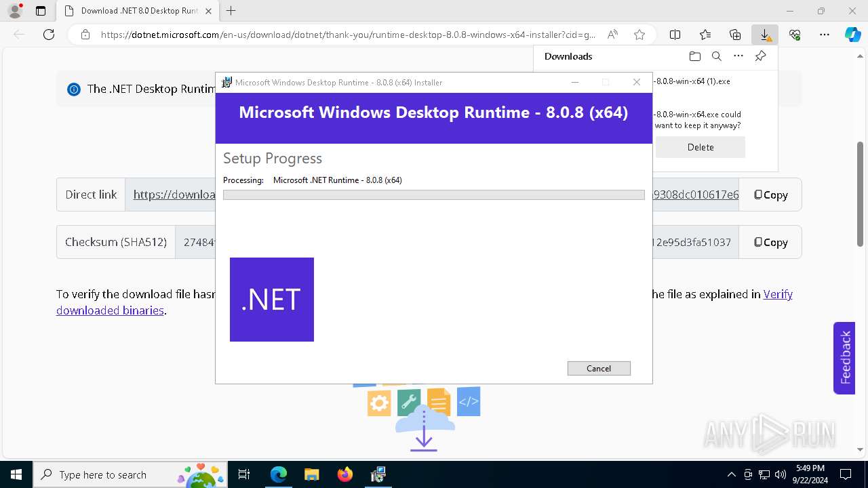This screenshot has height=488, width=868.
Task: Open More options in Downloads panel
Action: tap(738, 56)
